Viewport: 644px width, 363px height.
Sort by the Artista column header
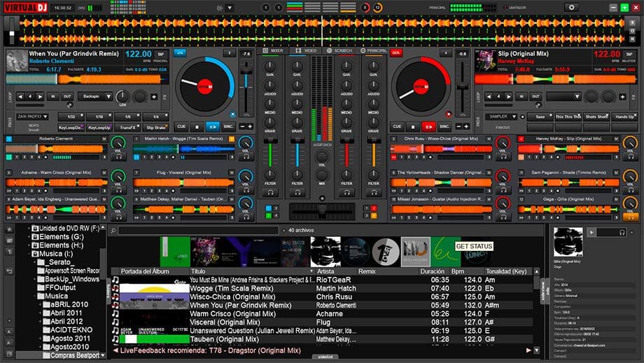pyautogui.click(x=325, y=271)
